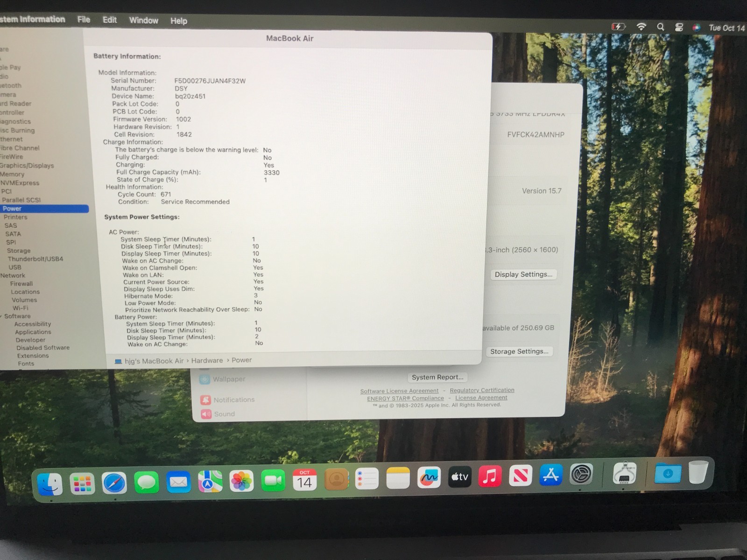Open ENERGY STAR Compliance link
Viewport: 747px width, 560px height.
tap(405, 399)
